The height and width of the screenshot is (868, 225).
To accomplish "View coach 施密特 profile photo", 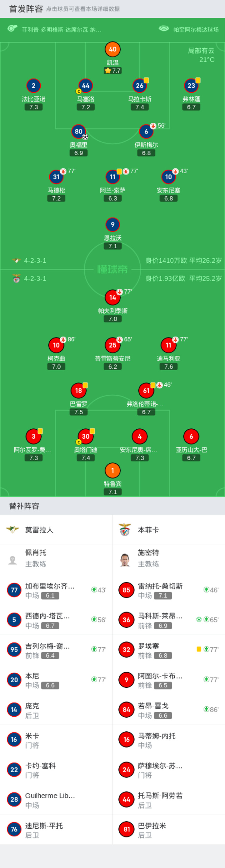I will coord(125,560).
